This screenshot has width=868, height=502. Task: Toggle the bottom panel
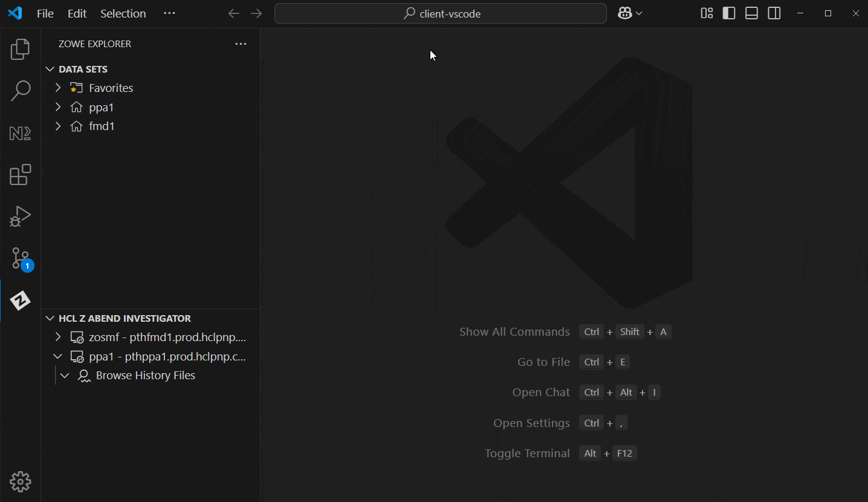tap(751, 13)
